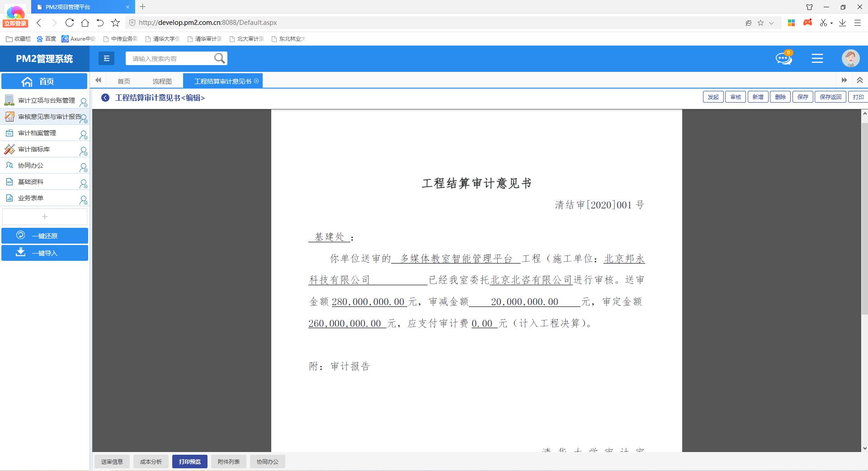Click the 一键导入 button
This screenshot has width=868, height=471.
tap(44, 253)
